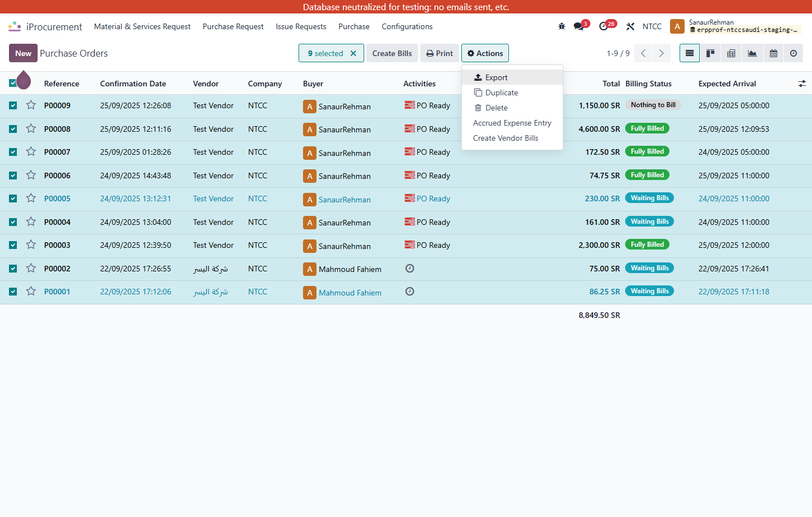Click the wrench and screwdriver studio icon
Viewport: 812px width, 517px height.
click(630, 26)
